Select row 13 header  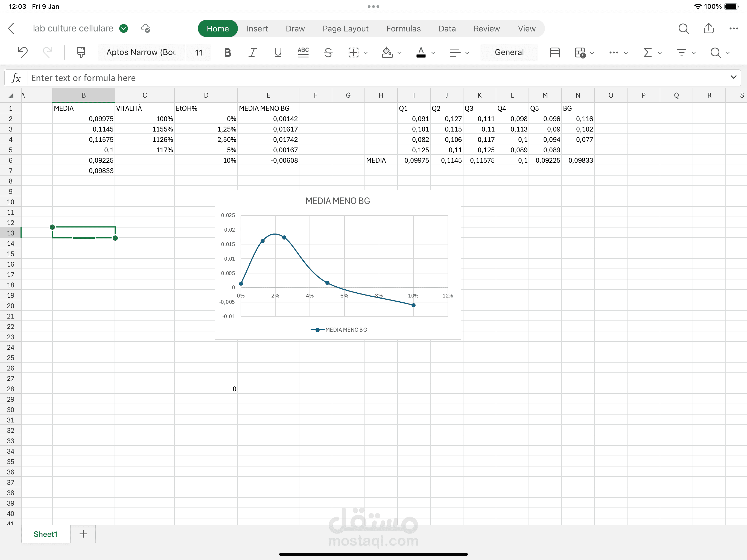click(10, 233)
